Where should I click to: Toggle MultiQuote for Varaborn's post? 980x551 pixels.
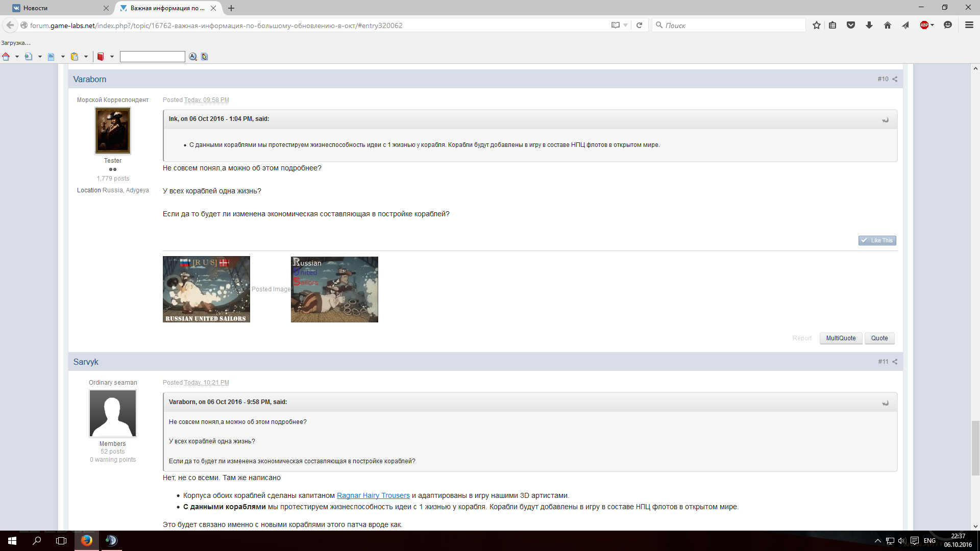pyautogui.click(x=841, y=338)
